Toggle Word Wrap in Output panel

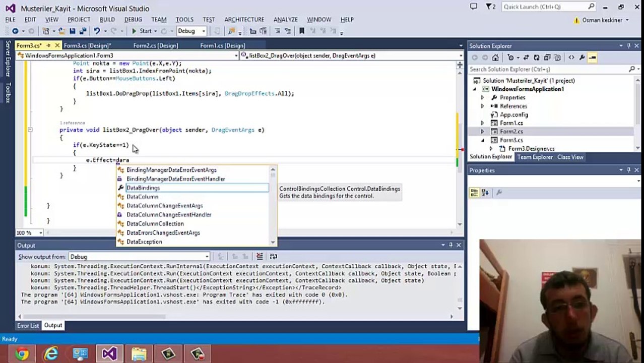pyautogui.click(x=274, y=257)
